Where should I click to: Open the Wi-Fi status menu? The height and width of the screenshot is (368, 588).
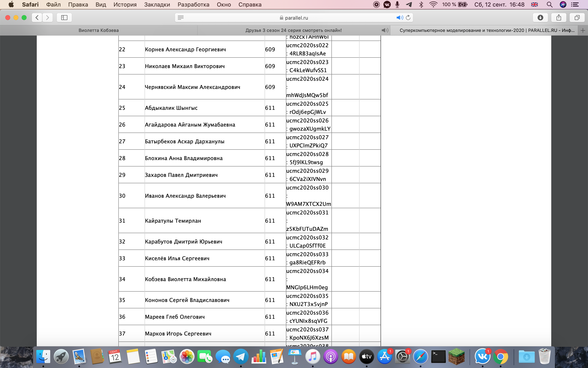(x=433, y=4)
